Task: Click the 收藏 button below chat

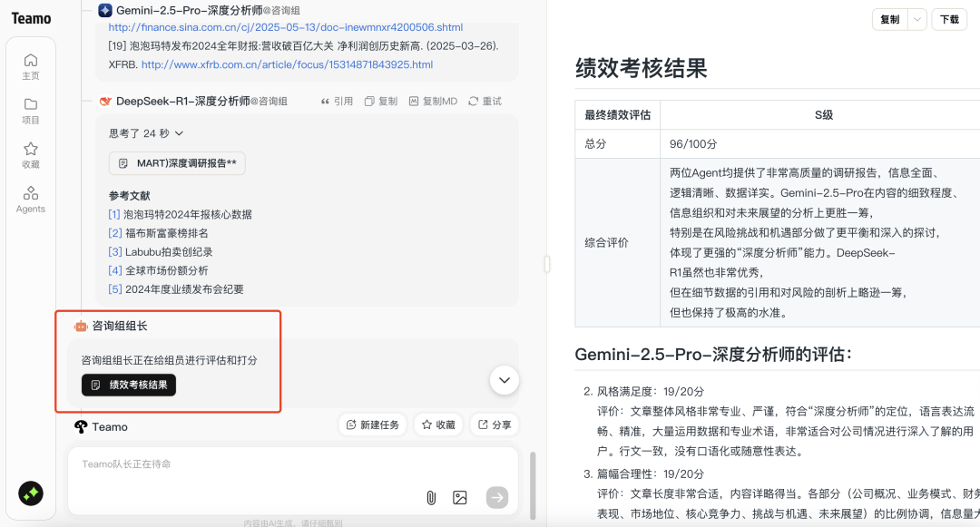Action: coord(438,425)
